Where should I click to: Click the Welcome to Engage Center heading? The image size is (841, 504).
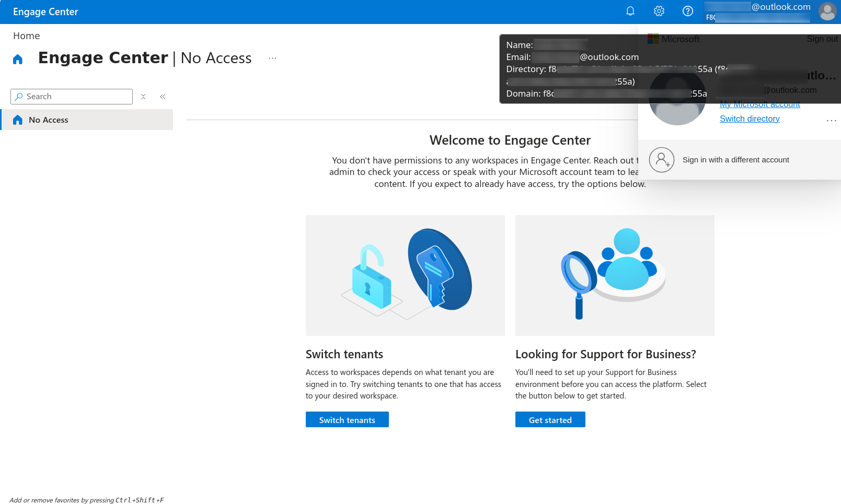click(x=510, y=140)
